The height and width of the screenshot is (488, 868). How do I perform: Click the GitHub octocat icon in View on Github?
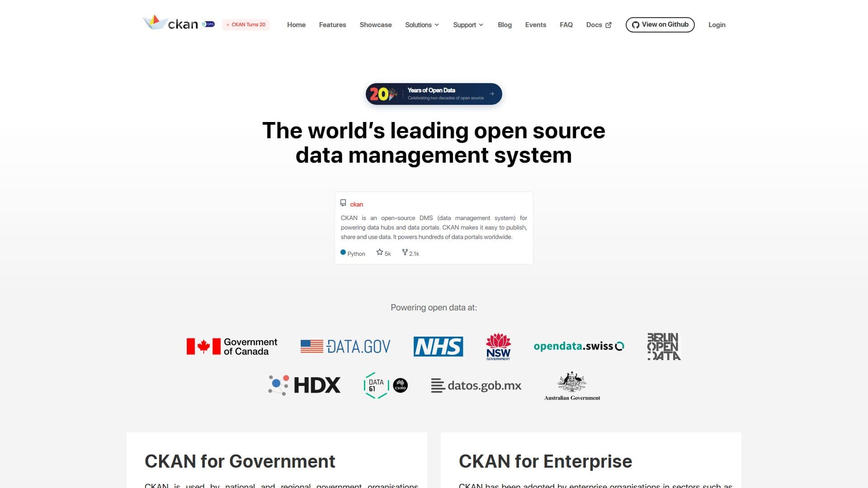pos(636,25)
